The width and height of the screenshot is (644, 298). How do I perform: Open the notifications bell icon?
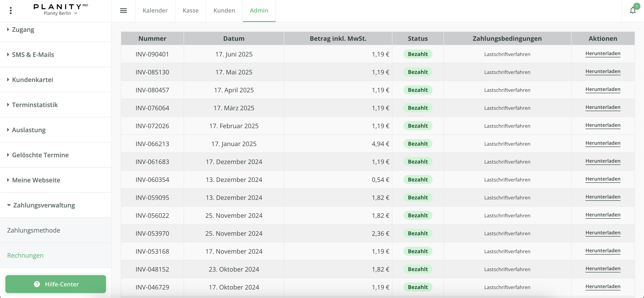(633, 11)
